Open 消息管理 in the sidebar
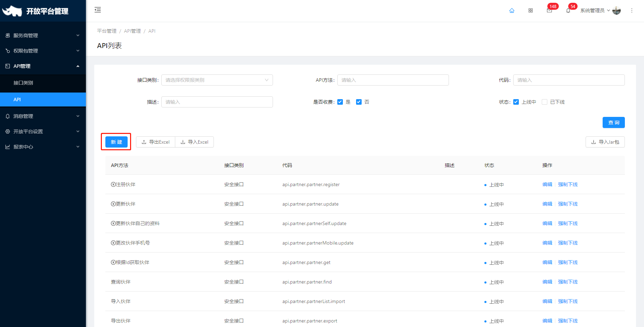The height and width of the screenshot is (327, 644). coord(43,116)
